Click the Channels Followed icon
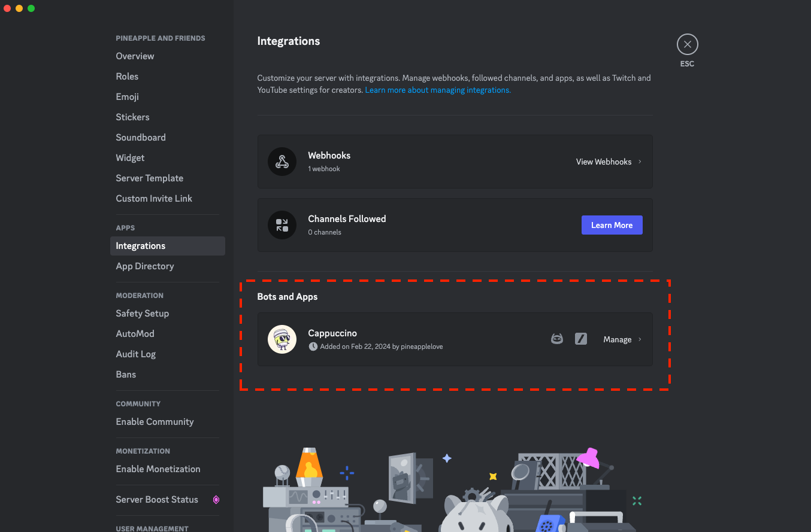This screenshot has width=811, height=532. tap(282, 224)
